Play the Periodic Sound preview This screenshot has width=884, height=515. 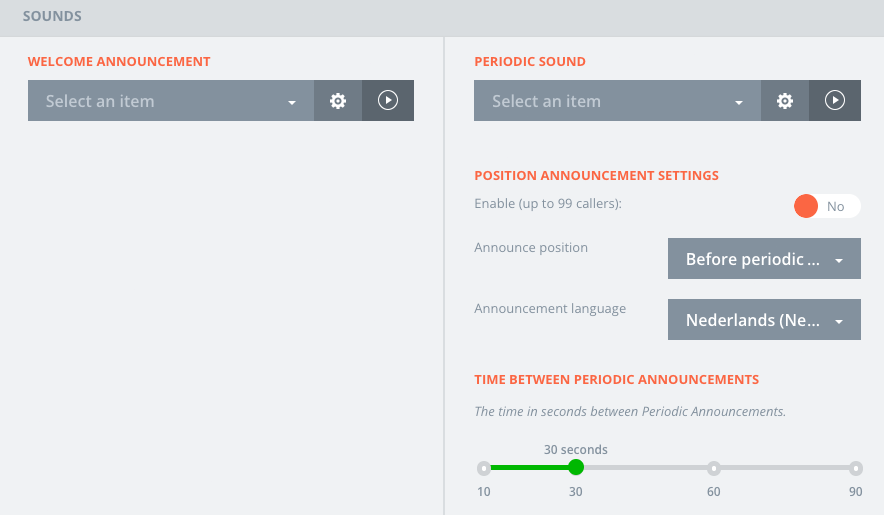pos(835,101)
